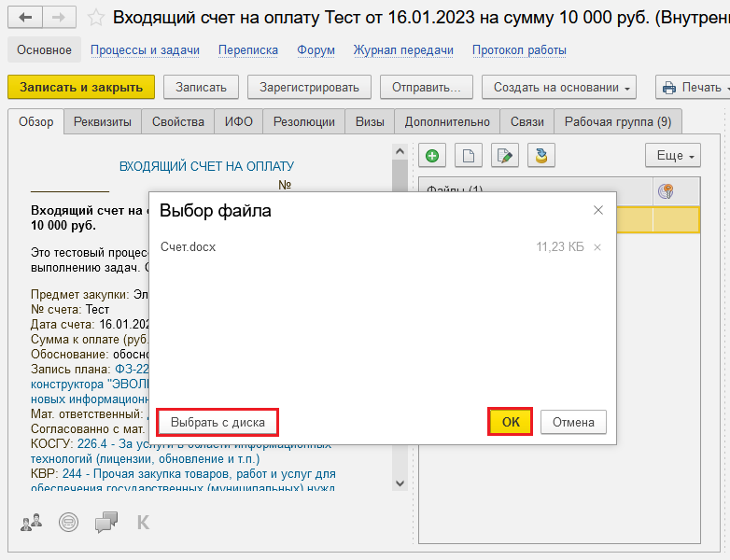
Task: Open the Процессы и задачи link
Action: (145, 50)
